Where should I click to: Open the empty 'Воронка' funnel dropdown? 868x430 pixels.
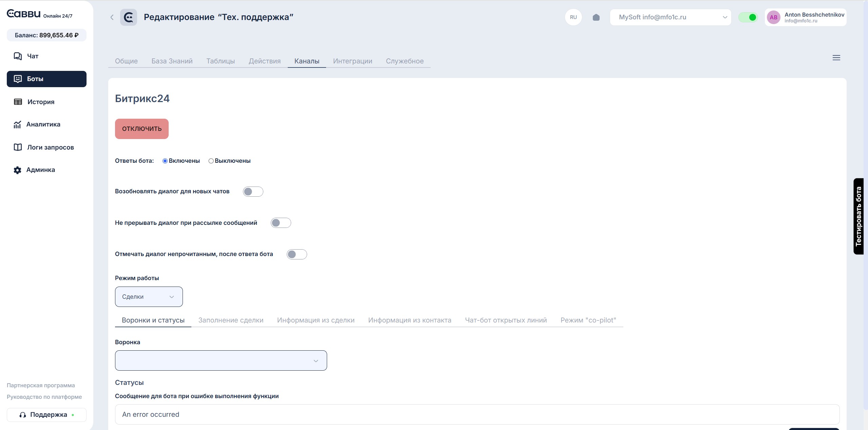[221, 360]
